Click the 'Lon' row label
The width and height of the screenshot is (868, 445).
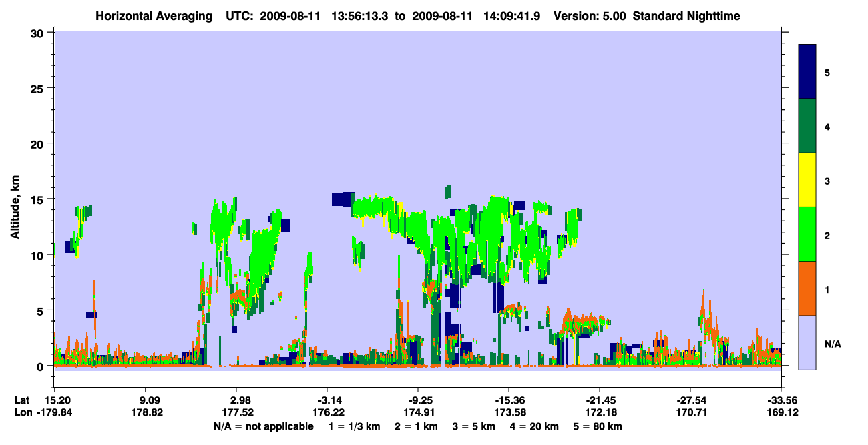[23, 412]
